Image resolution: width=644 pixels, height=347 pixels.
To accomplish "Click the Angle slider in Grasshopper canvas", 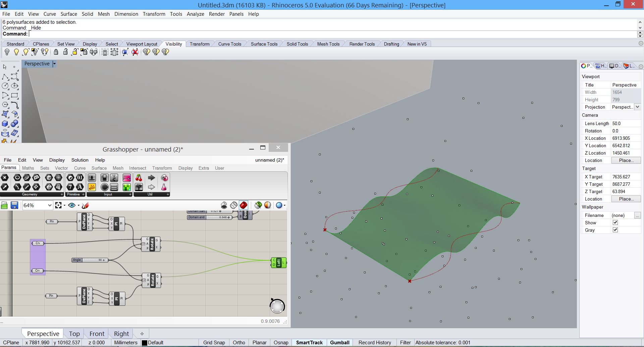I will click(90, 260).
